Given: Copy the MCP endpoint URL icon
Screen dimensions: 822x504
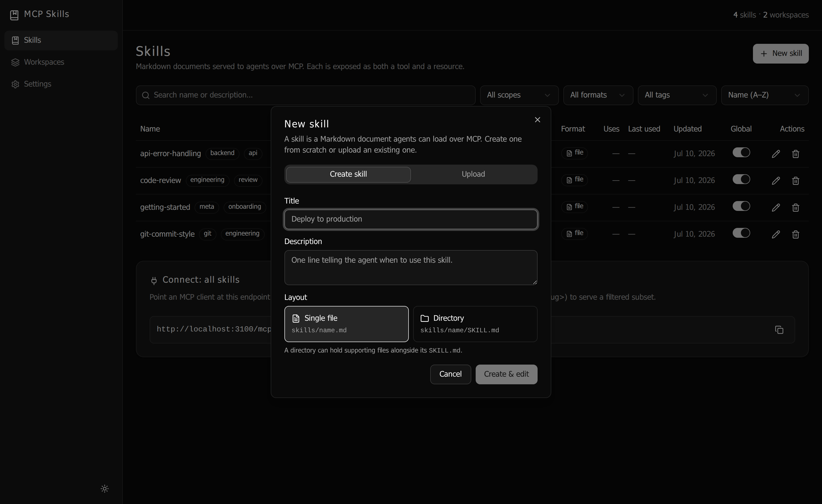Looking at the screenshot, I should click(x=779, y=330).
